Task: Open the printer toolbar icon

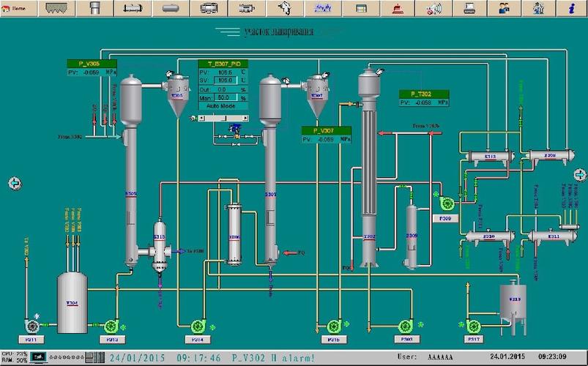Action: coord(469,8)
